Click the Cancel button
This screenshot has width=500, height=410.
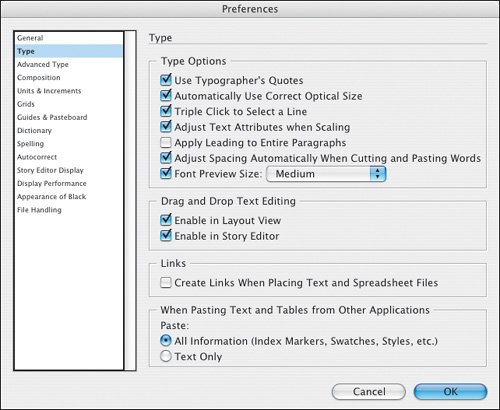pyautogui.click(x=369, y=391)
